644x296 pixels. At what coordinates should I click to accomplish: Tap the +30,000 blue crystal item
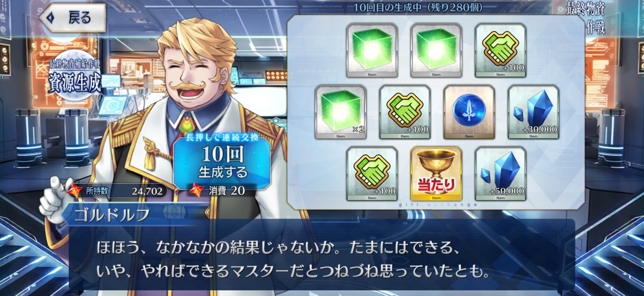(534, 112)
